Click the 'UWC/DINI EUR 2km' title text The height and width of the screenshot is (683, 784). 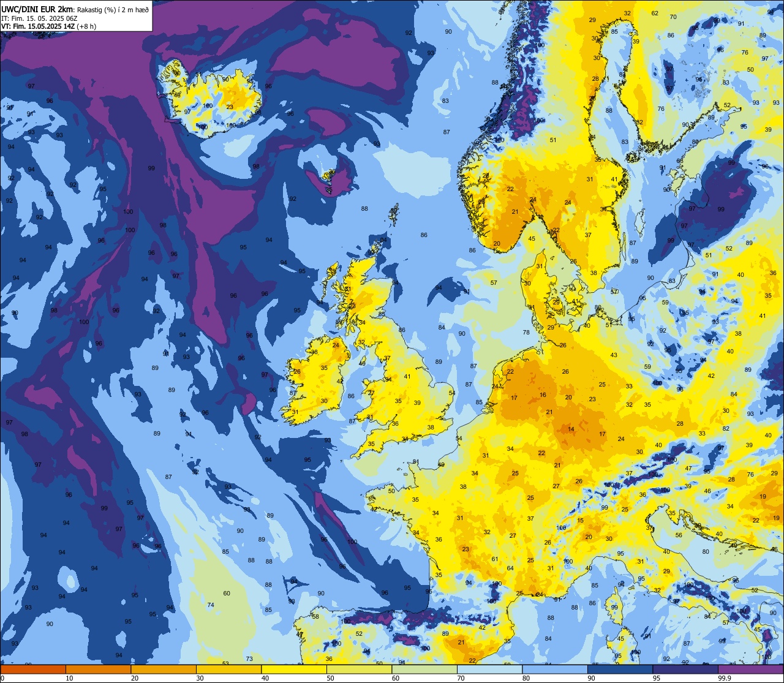37,9
